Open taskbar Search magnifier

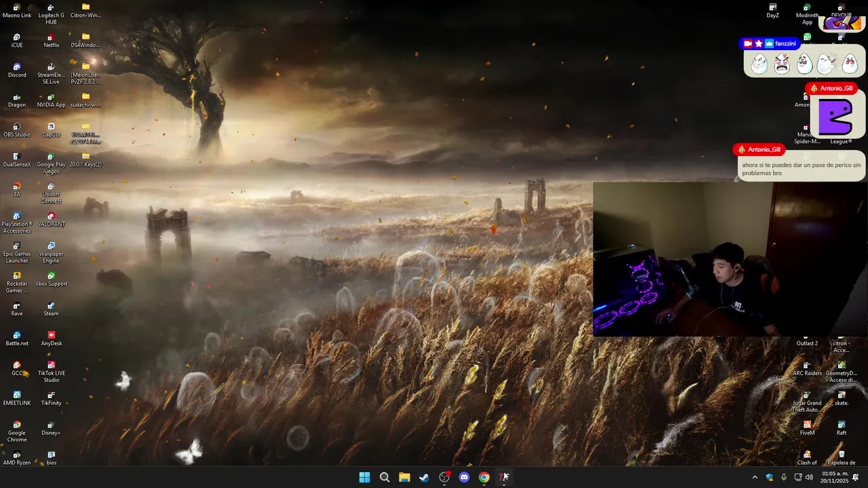pyautogui.click(x=384, y=477)
